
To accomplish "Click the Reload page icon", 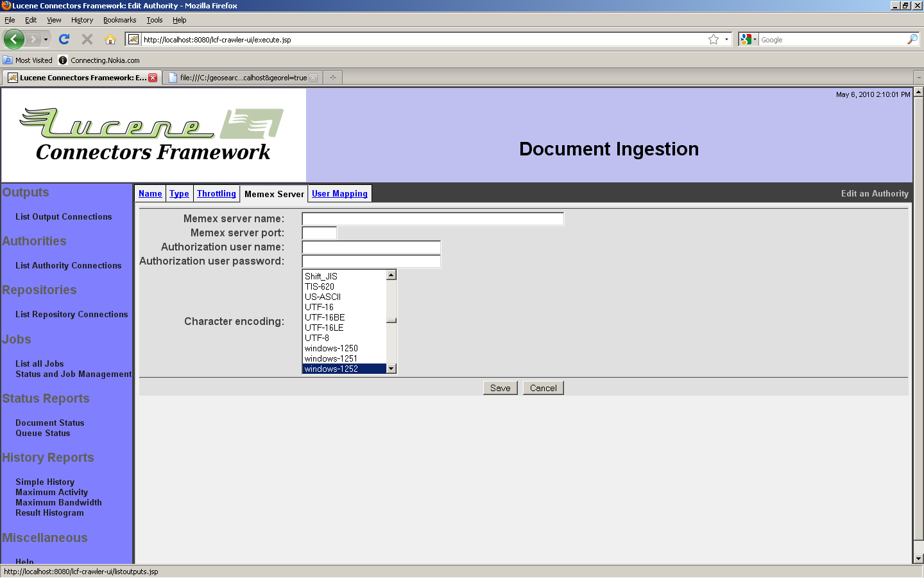I will tap(64, 39).
